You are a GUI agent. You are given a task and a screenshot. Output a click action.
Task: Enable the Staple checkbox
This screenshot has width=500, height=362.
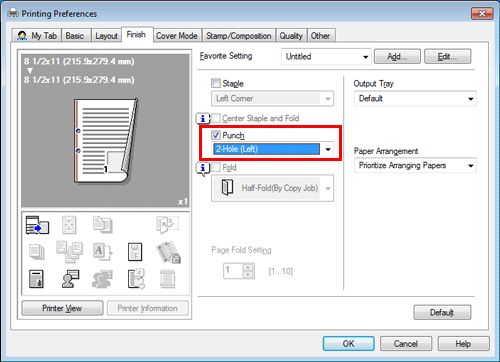tap(216, 83)
